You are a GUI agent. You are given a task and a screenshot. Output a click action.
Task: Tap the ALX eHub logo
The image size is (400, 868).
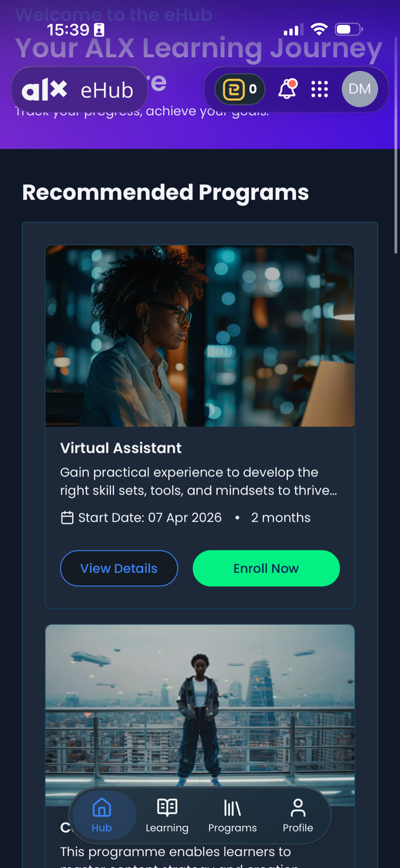pyautogui.click(x=78, y=90)
